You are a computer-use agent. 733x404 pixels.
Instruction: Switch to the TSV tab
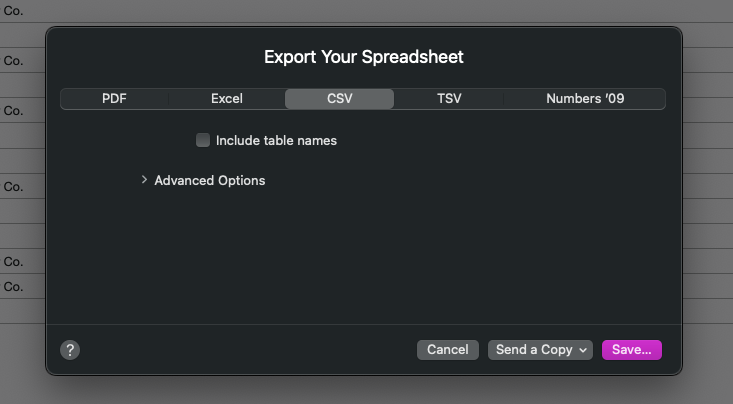click(449, 99)
